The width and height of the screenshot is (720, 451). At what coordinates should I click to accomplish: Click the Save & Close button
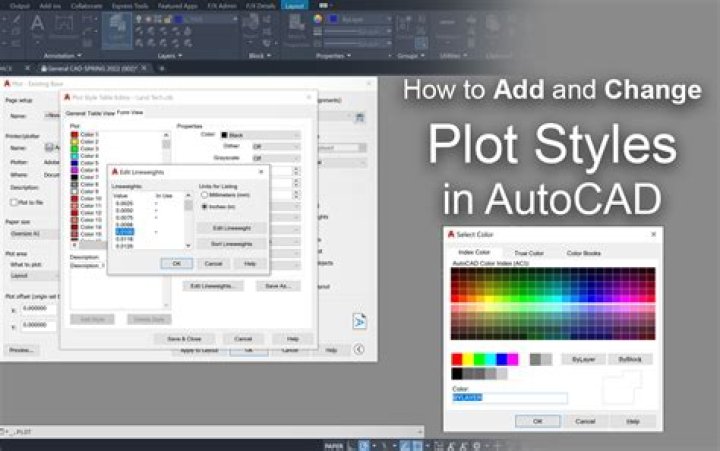coord(184,339)
